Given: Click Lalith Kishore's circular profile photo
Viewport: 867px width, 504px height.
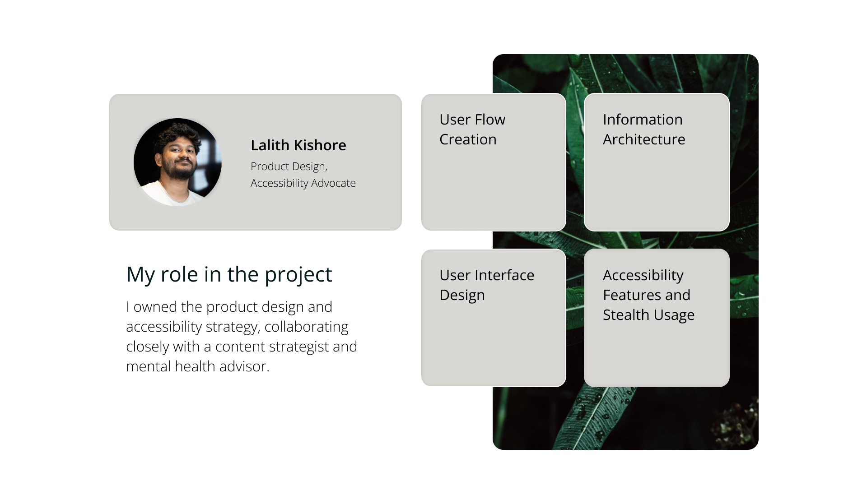Looking at the screenshot, I should tap(177, 162).
